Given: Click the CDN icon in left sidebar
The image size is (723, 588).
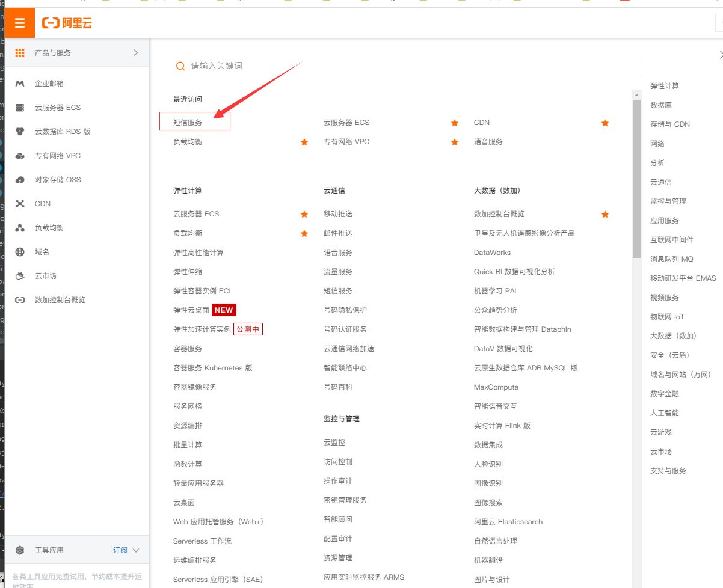Looking at the screenshot, I should (x=20, y=204).
